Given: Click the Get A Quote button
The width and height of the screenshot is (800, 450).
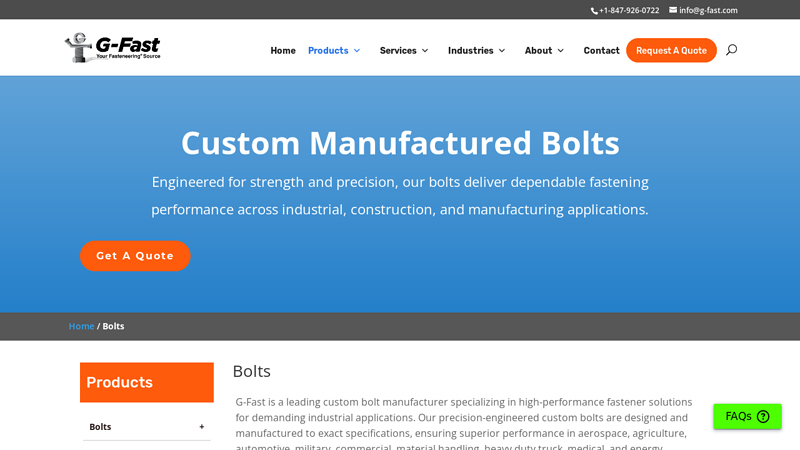Looking at the screenshot, I should 135,256.
